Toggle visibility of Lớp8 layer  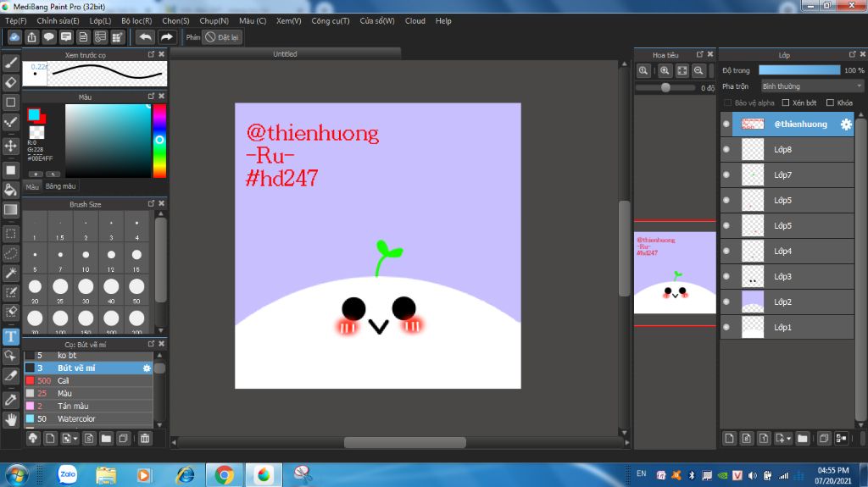click(x=726, y=149)
